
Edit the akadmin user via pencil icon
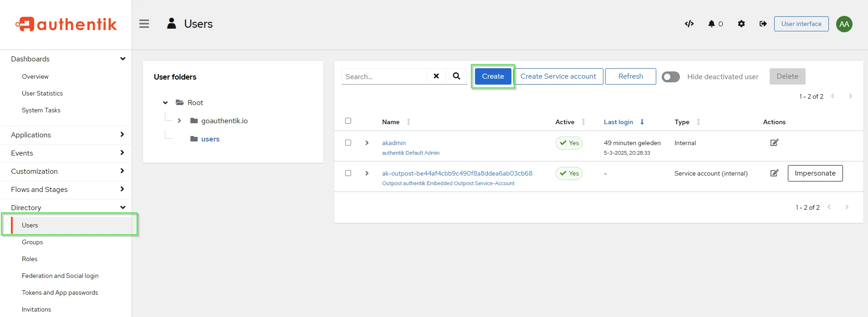pos(774,143)
